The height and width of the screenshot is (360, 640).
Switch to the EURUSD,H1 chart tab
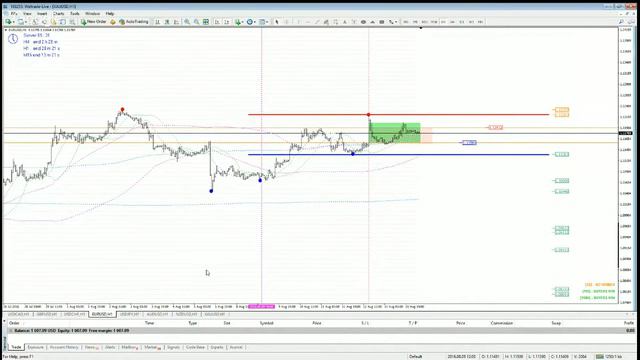pos(102,314)
